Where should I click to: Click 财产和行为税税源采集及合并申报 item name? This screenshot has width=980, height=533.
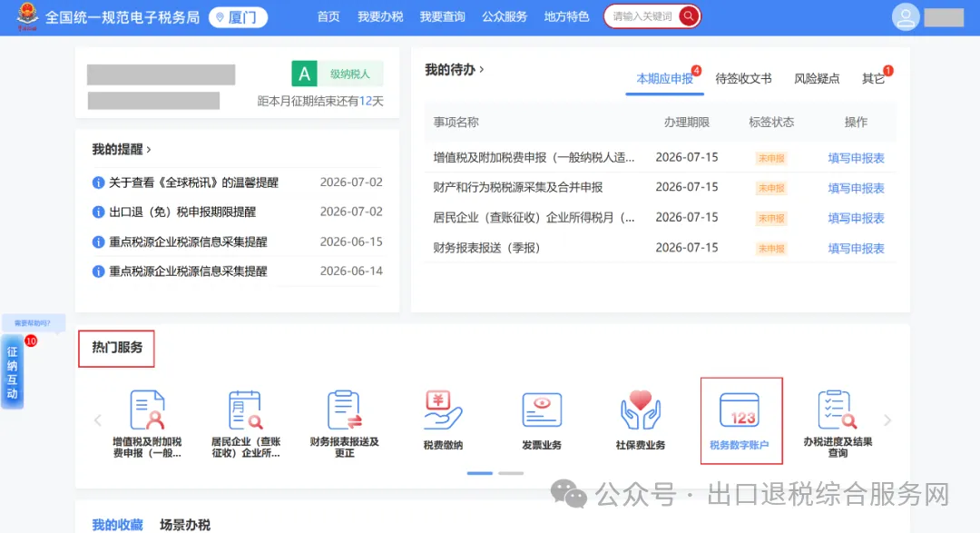point(518,188)
